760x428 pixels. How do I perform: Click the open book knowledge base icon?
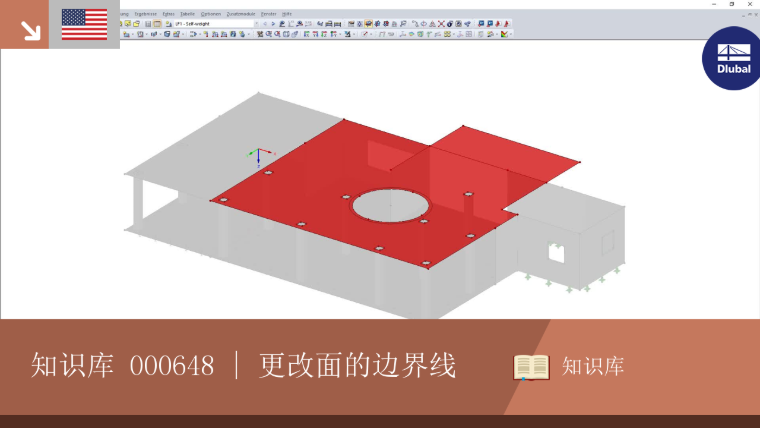click(531, 367)
